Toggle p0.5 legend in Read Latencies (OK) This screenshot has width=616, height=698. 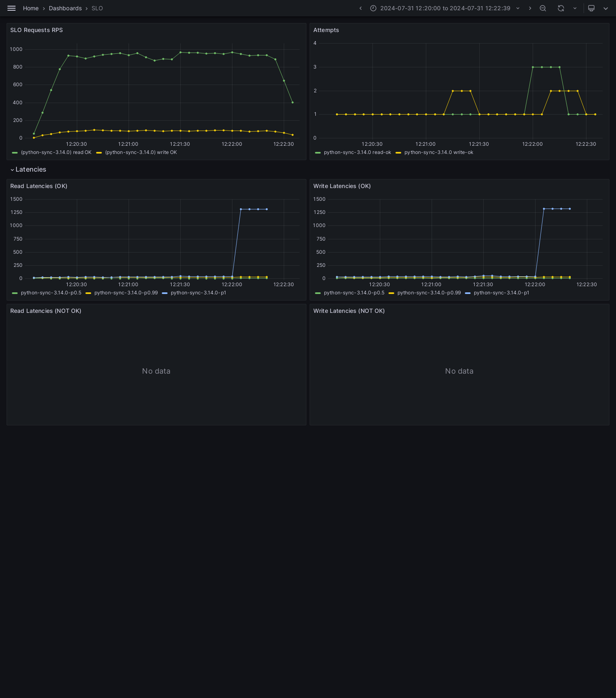tap(51, 293)
